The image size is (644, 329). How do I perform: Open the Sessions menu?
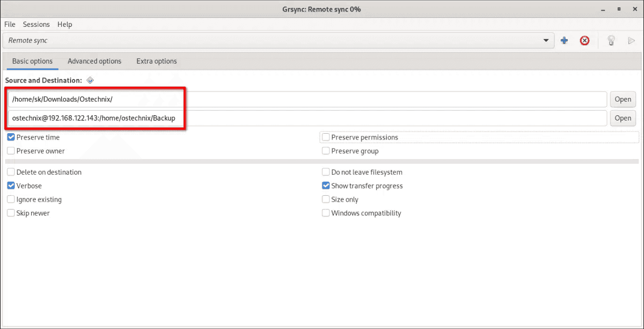(36, 24)
